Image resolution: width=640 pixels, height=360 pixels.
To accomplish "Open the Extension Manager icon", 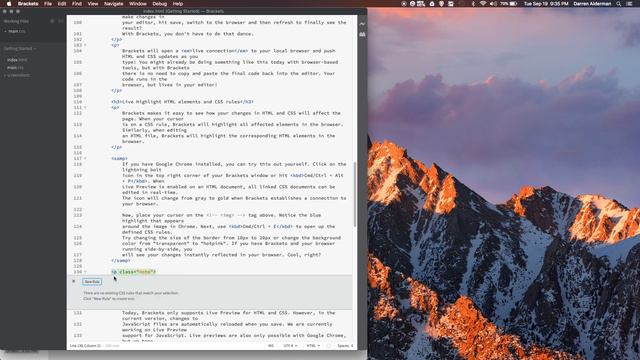I will point(362,35).
